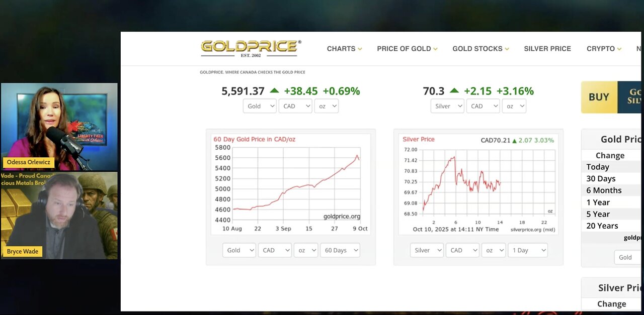Click the Silver Price heading in side panel
Screen dimensions: 644x315
[x=619, y=288]
